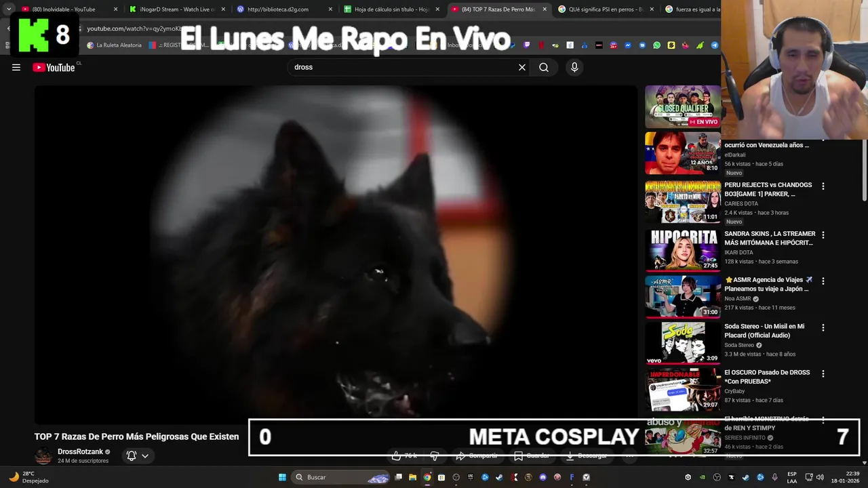Close the TOP 7 Razas De Perro tab
The height and width of the screenshot is (488, 868).
pos(545,9)
